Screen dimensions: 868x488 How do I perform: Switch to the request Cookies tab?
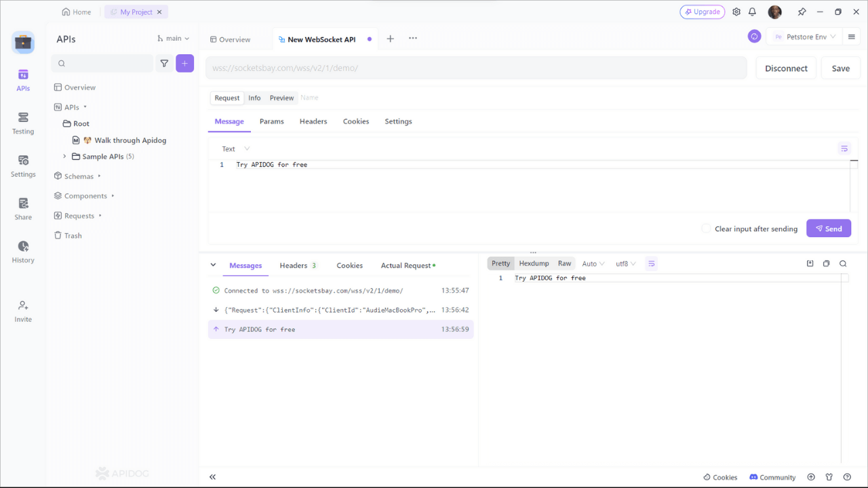tap(356, 121)
